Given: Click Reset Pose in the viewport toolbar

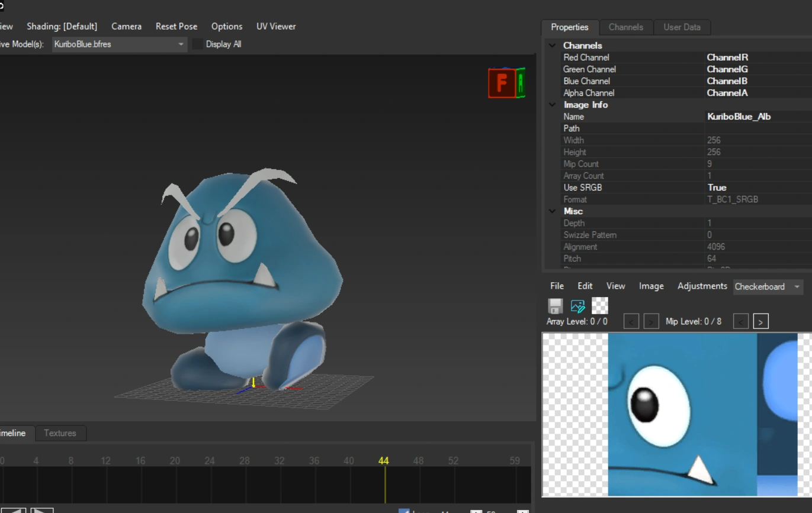Looking at the screenshot, I should (176, 27).
